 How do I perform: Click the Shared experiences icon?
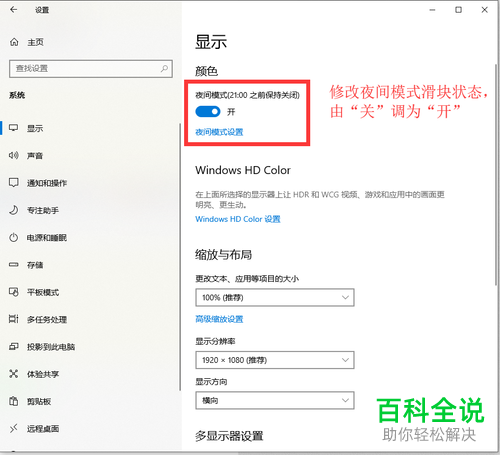pyautogui.click(x=13, y=374)
